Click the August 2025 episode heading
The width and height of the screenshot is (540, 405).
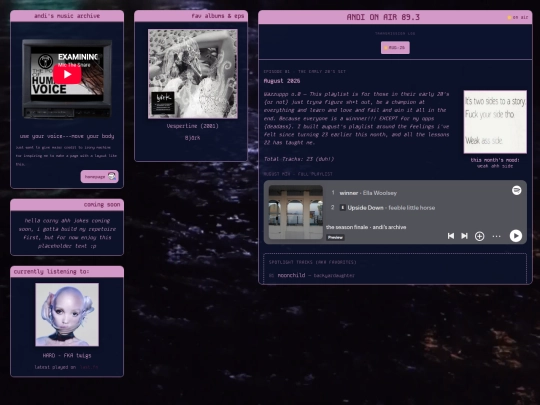pos(282,81)
